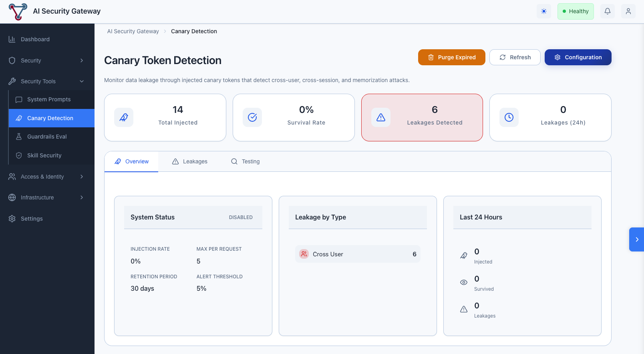Open Dashboard from the sidebar
Screen dimensions: 644x354
click(x=47, y=39)
